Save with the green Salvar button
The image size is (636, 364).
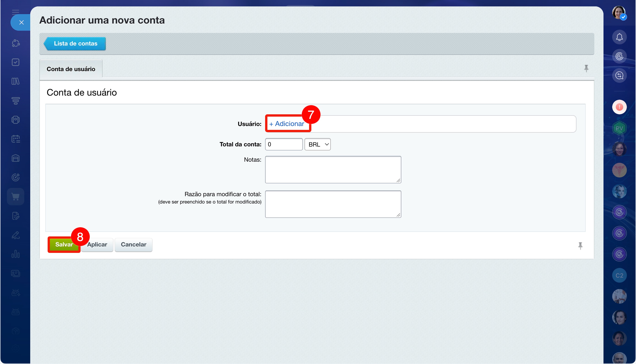pos(64,244)
